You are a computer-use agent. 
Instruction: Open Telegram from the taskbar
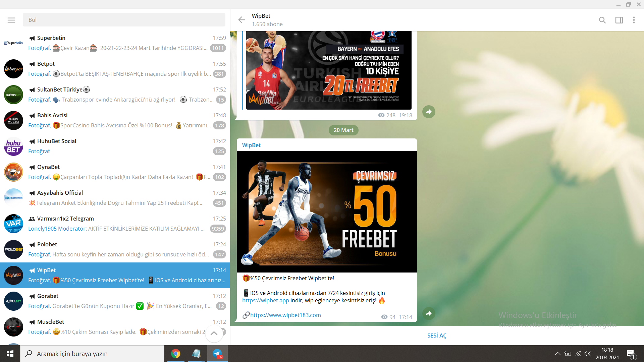pyautogui.click(x=217, y=354)
